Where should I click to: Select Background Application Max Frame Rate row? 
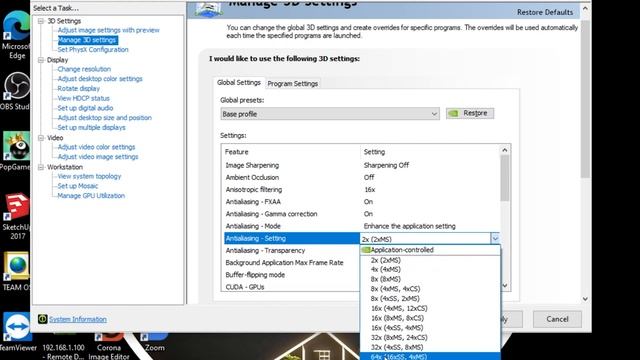(x=292, y=263)
